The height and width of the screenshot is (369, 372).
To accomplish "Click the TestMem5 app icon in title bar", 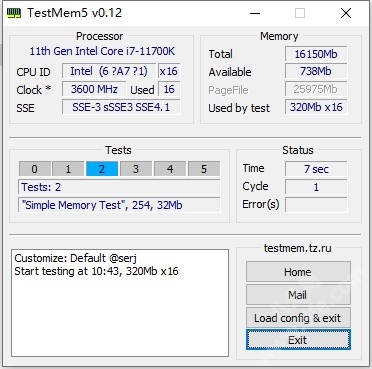I will [x=14, y=13].
